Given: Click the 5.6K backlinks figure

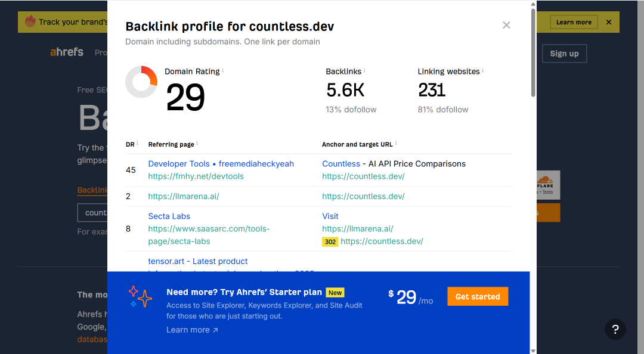Looking at the screenshot, I should (345, 90).
